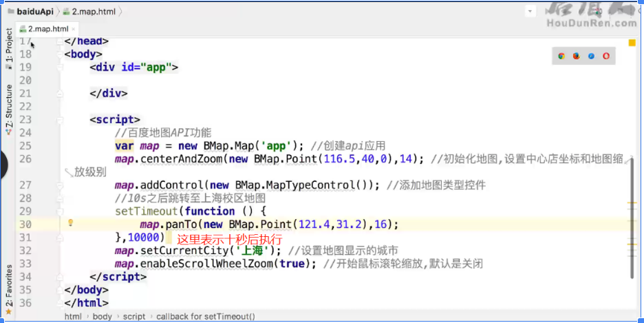The width and height of the screenshot is (644, 323).
Task: Click the wrapped text 放级别 continuation line
Action: (x=90, y=171)
